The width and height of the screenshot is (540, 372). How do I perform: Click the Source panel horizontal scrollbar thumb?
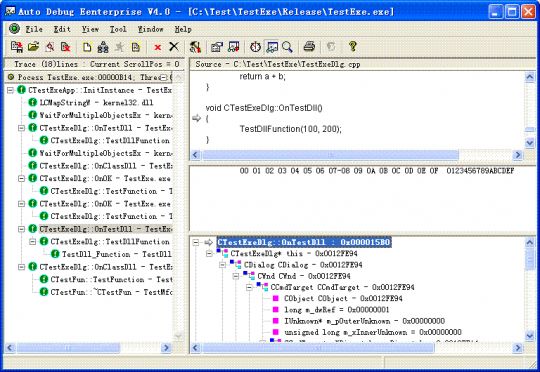click(330, 155)
